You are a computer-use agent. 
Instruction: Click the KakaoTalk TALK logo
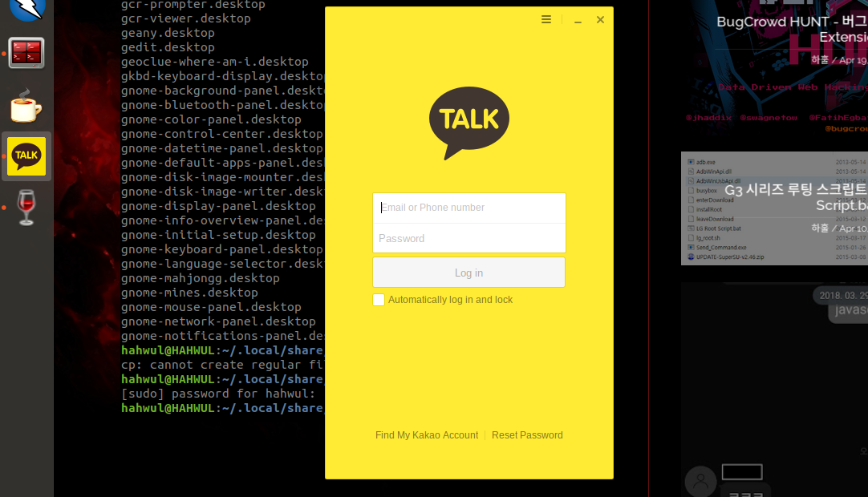[468, 123]
